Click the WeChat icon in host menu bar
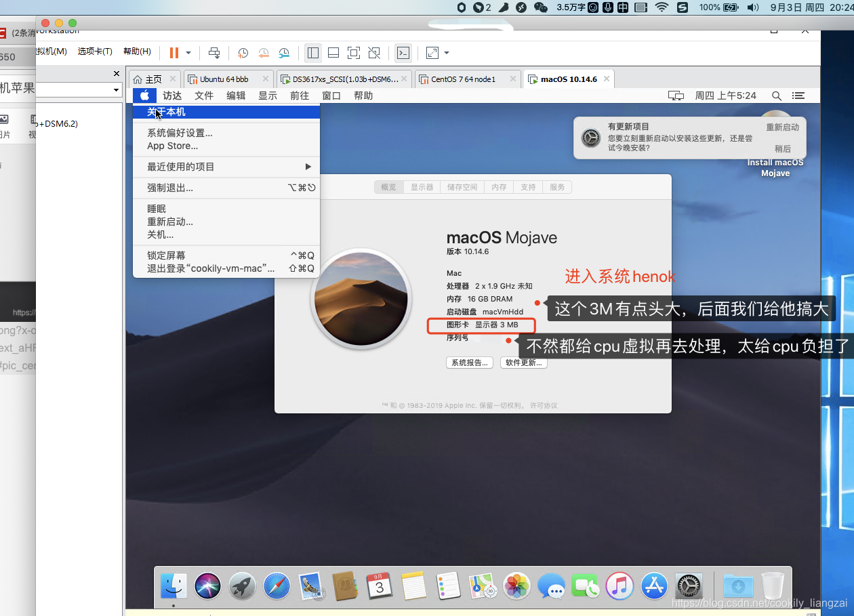 (x=540, y=7)
